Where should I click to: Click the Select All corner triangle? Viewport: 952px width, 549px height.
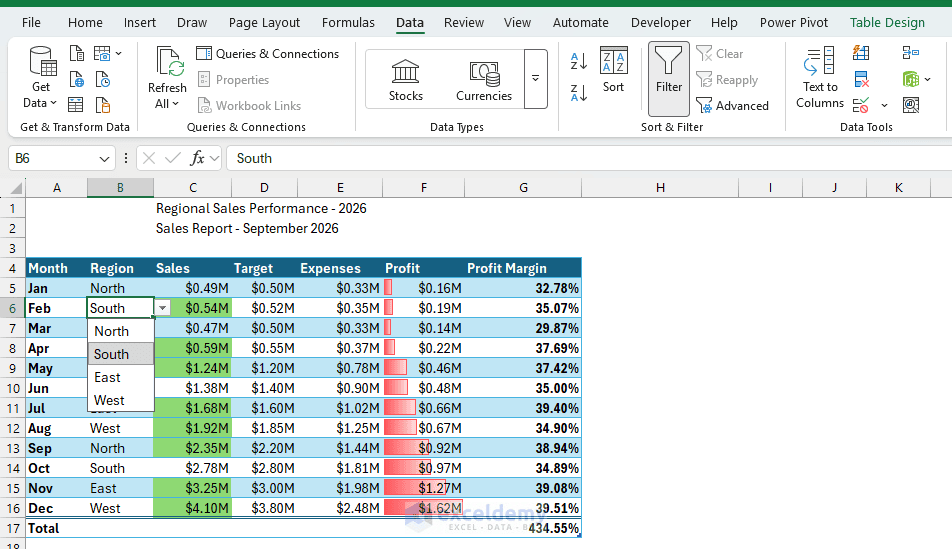point(16,188)
